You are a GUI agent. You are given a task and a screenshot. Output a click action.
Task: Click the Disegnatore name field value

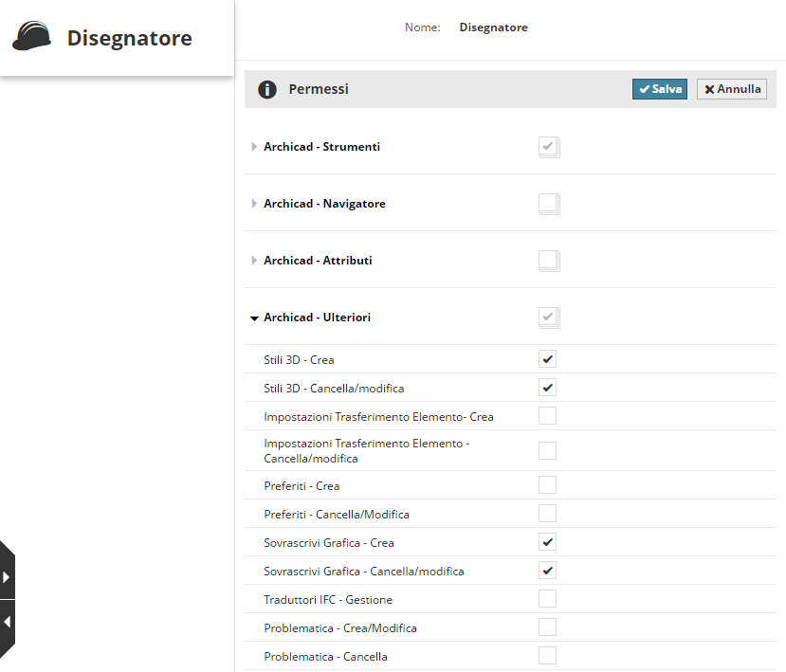coord(493,27)
